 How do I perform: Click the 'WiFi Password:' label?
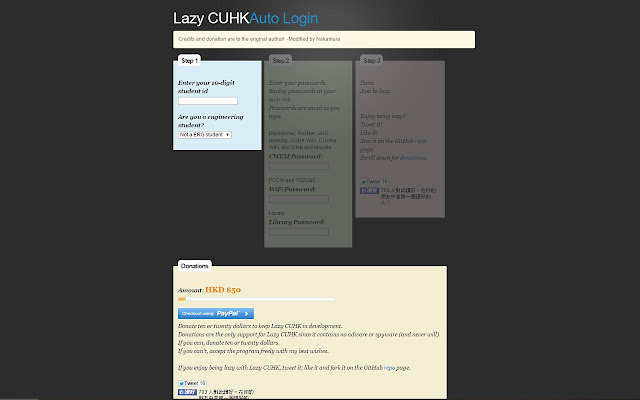click(x=292, y=189)
